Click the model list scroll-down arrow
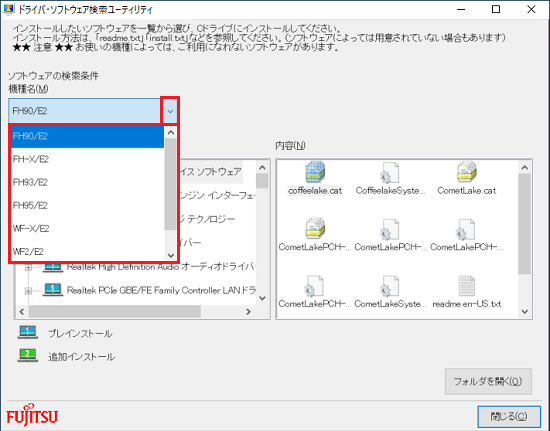Screen dimensions: 550x431 click(x=171, y=255)
